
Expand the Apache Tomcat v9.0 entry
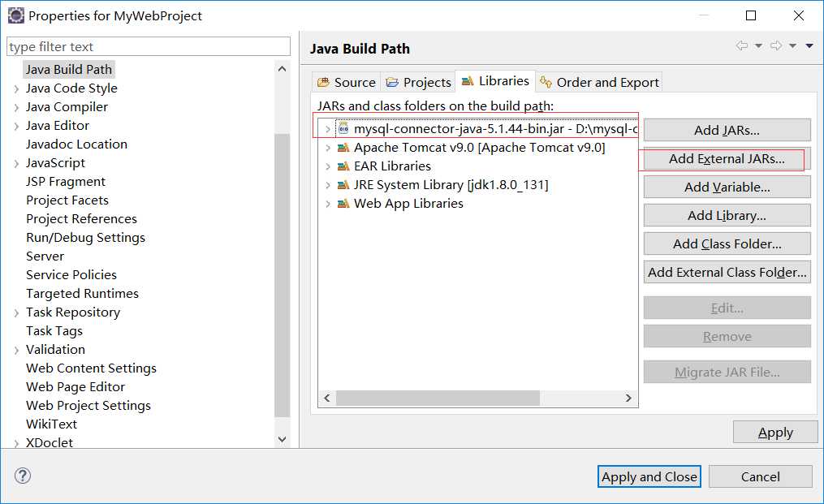328,148
